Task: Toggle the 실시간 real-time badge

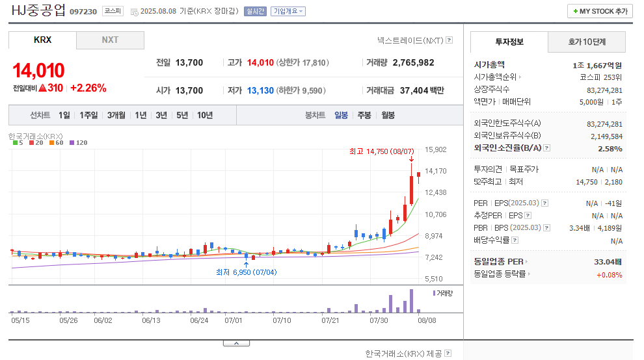Action: click(x=255, y=12)
